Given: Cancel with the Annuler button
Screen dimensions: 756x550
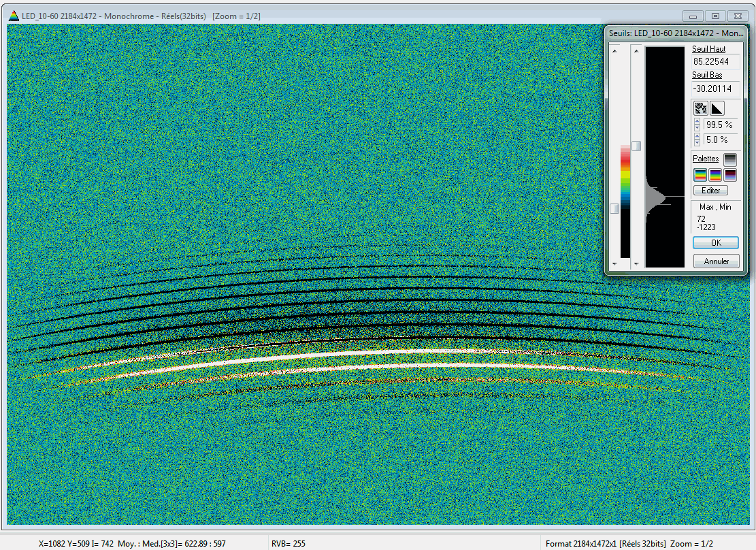Looking at the screenshot, I should click(x=716, y=261).
